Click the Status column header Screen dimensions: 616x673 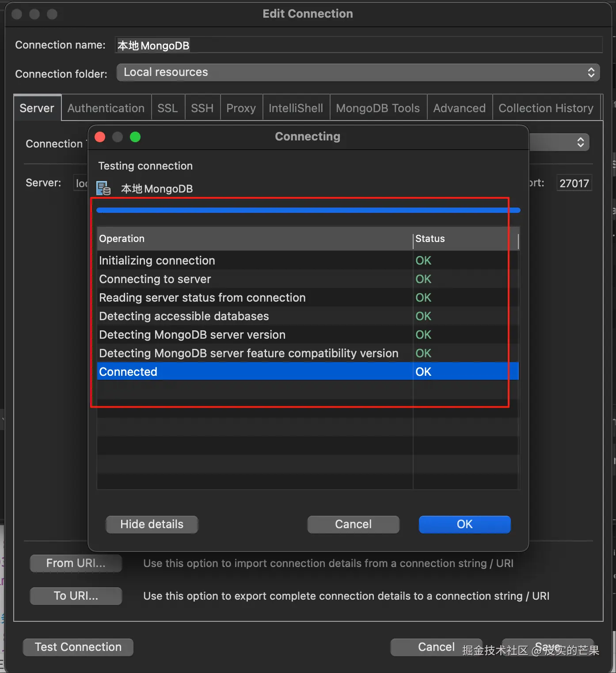point(466,238)
